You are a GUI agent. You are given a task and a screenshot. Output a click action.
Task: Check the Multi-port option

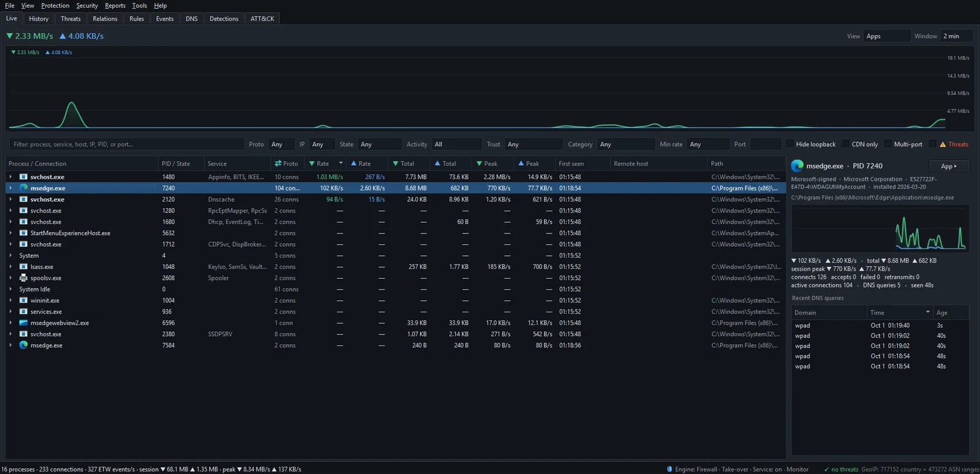(888, 145)
